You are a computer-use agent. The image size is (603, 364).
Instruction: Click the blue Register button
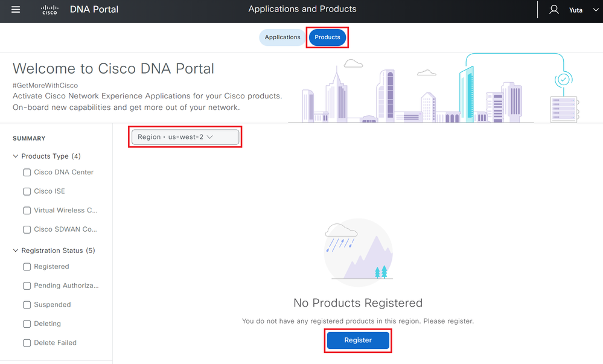pos(358,340)
